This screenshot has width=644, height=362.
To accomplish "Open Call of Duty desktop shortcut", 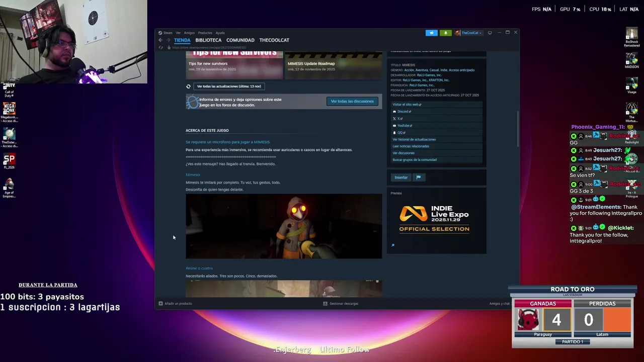I will (x=9, y=90).
